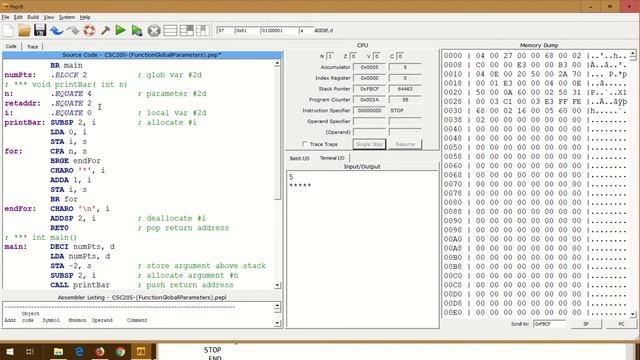Open the File menu
Viewport: 640px width, 360px height.
pos(5,17)
